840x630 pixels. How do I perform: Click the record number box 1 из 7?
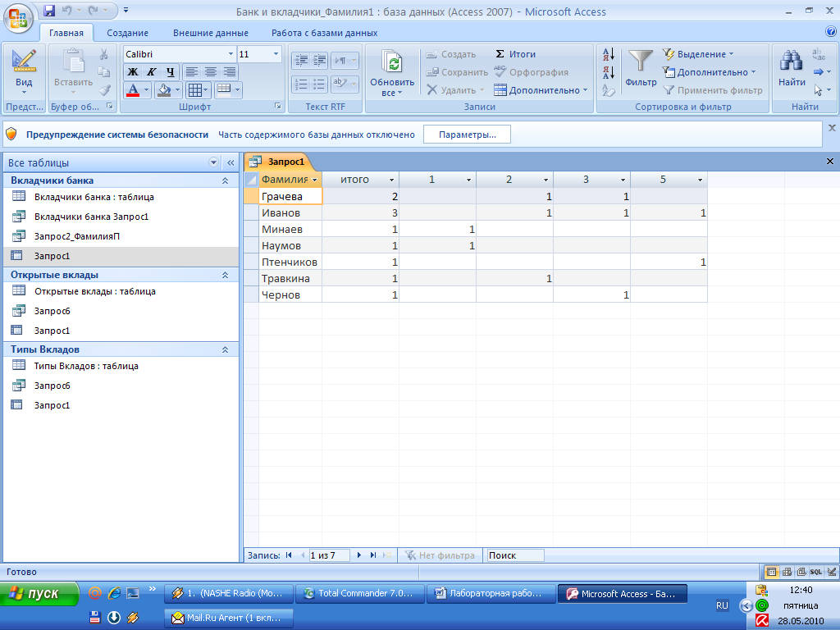coord(330,555)
